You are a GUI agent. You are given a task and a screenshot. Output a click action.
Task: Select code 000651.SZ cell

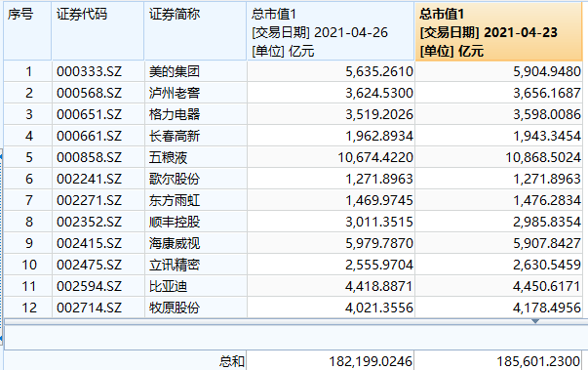coord(98,114)
